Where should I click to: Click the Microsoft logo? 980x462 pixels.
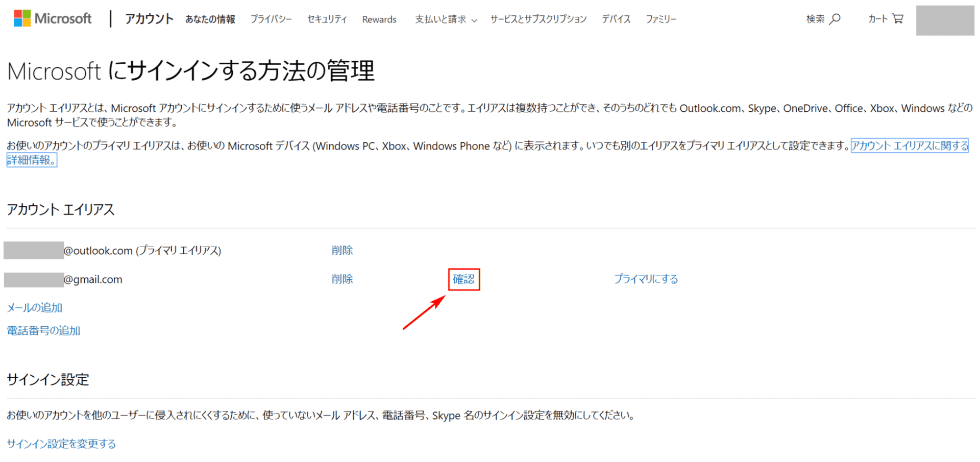point(53,19)
